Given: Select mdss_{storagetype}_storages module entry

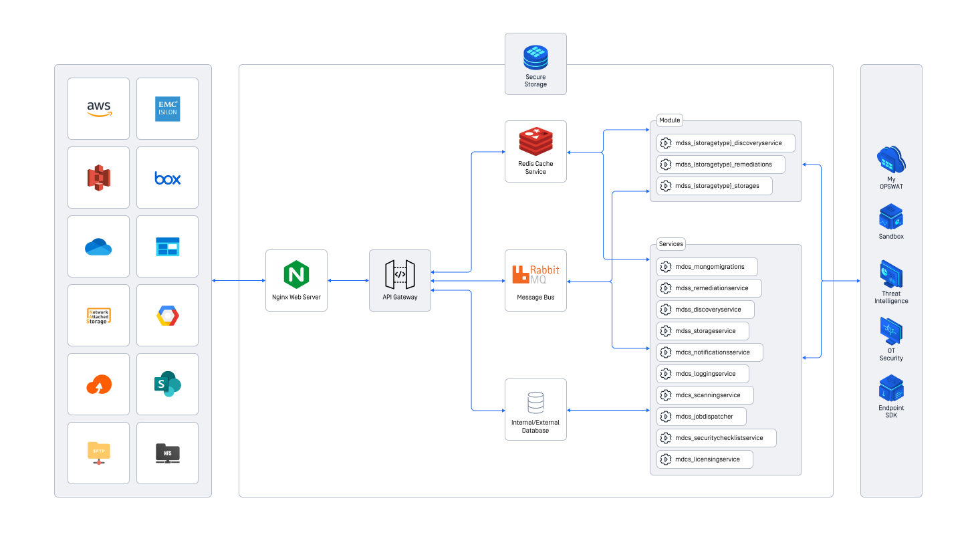Looking at the screenshot, I should (715, 186).
